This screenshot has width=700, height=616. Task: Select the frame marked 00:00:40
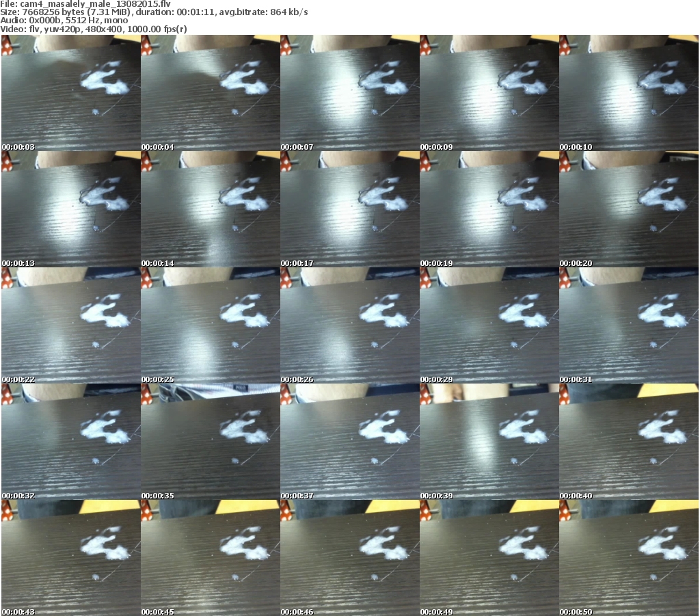[629, 442]
